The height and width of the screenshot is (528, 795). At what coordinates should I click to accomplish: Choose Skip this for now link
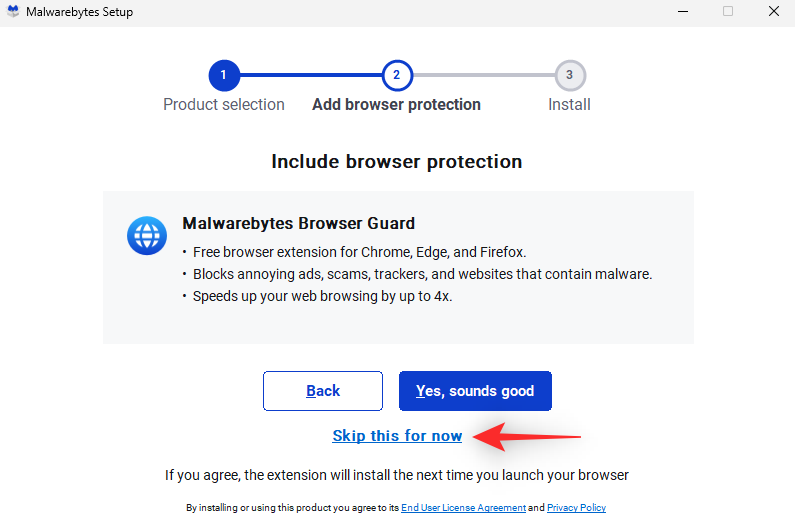coord(397,436)
